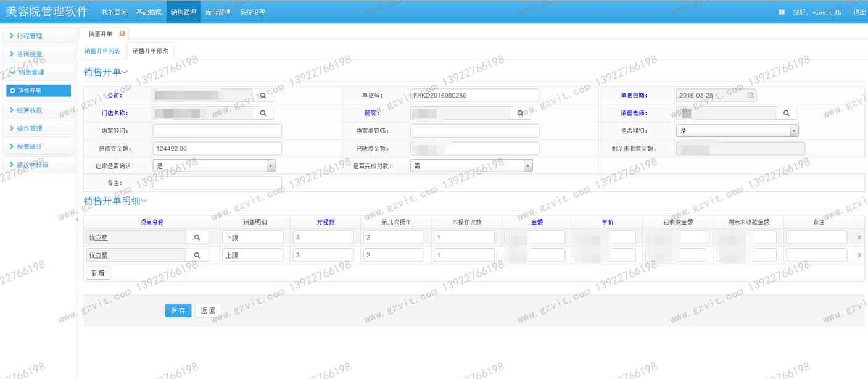Click 未操作次数 field in the 下腹 row
The width and height of the screenshot is (868, 379).
(x=464, y=238)
